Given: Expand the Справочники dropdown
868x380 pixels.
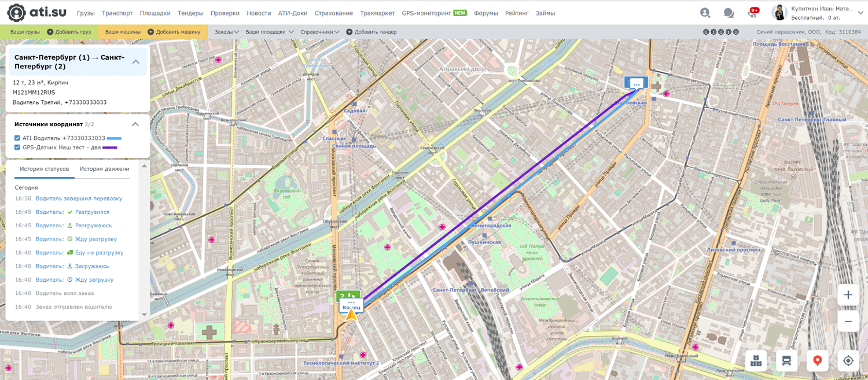Looking at the screenshot, I should 320,32.
